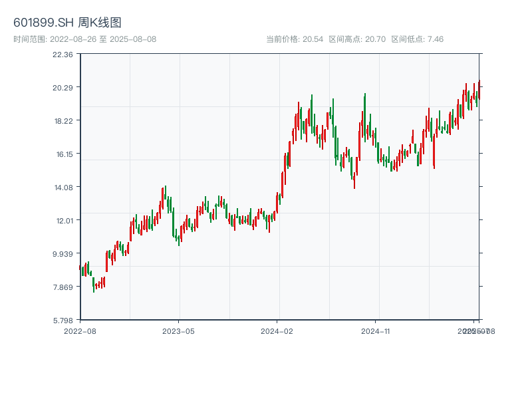Select the 时间范围 date range text
This screenshot has width=532, height=399.
[84, 39]
